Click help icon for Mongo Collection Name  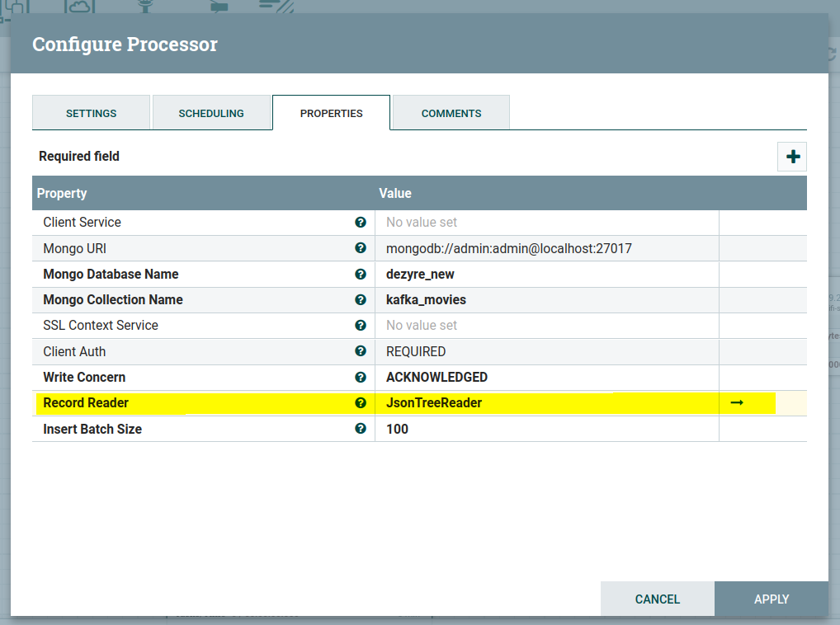[x=361, y=299]
